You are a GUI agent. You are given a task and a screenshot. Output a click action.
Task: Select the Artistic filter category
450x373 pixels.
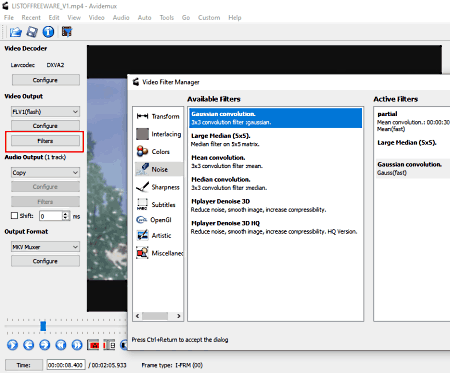click(x=158, y=235)
